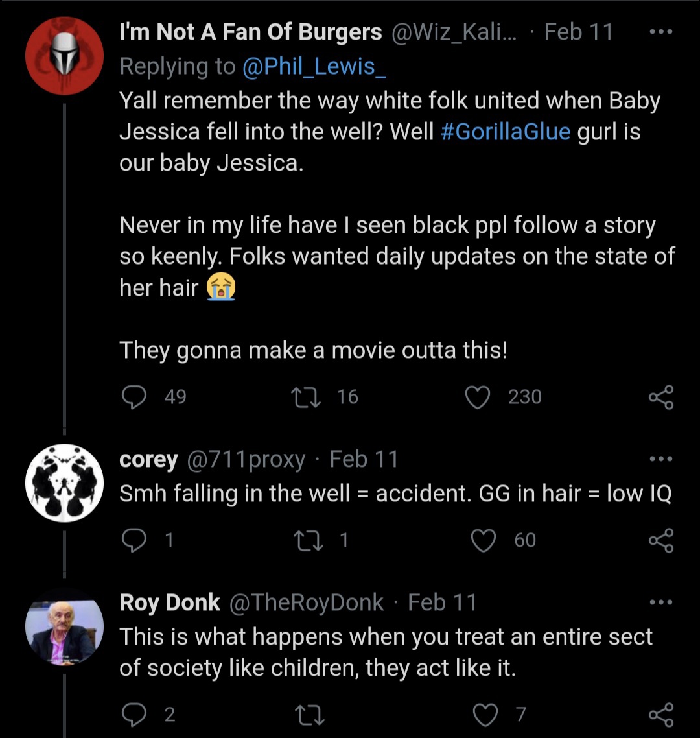Screen dimensions: 700x738
Task: Like corey's tweet with 60 likes
Action: tap(483, 540)
